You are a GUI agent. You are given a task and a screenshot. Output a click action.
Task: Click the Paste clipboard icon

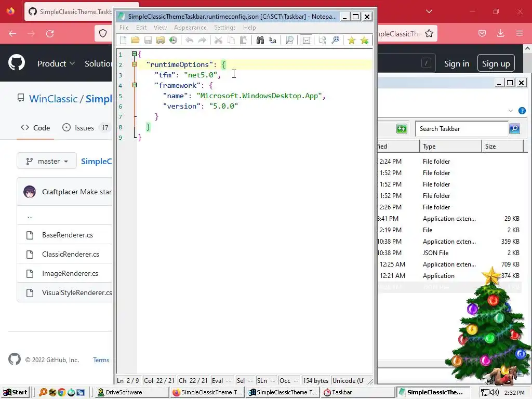243,41
